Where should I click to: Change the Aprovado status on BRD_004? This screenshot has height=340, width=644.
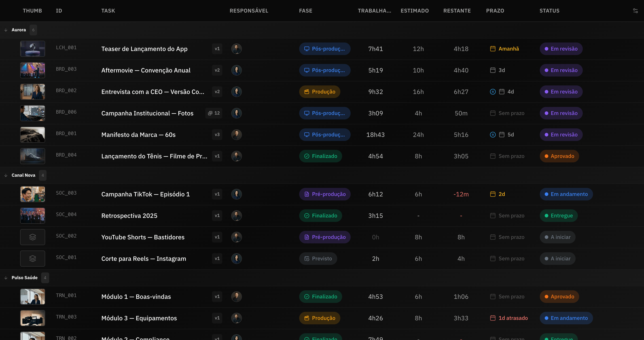[559, 156]
